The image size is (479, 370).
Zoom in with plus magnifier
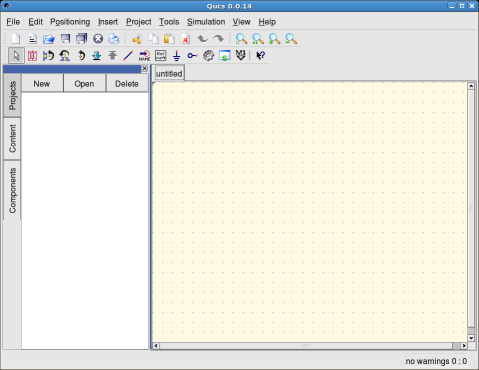coord(274,39)
